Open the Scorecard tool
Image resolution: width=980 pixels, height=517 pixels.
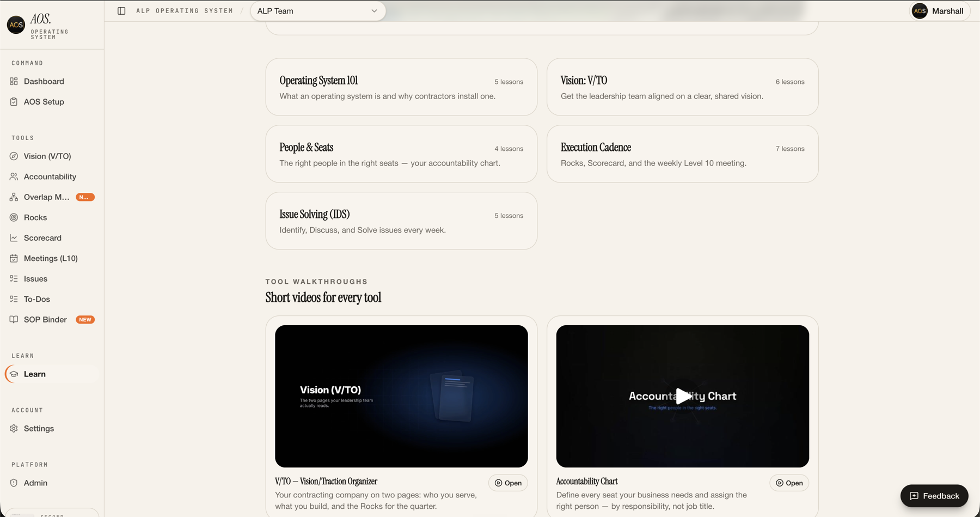coord(52,238)
